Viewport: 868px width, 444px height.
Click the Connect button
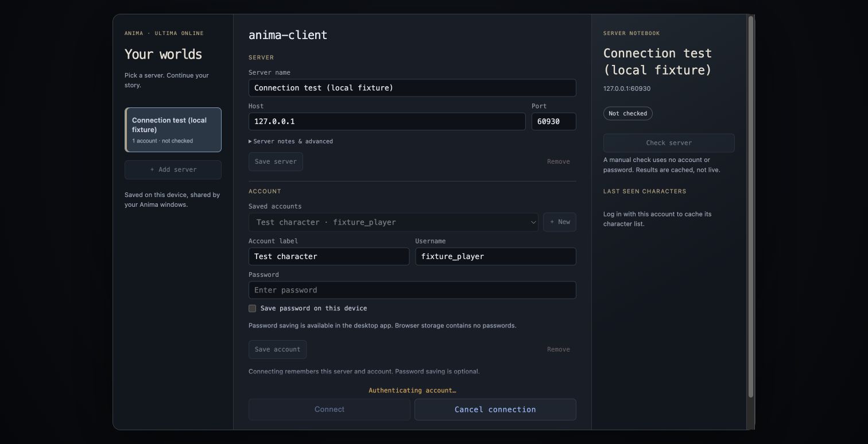pos(330,410)
